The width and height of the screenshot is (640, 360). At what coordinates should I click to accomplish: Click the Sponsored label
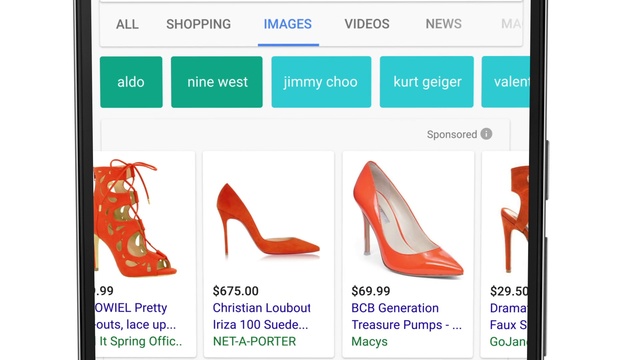452,134
